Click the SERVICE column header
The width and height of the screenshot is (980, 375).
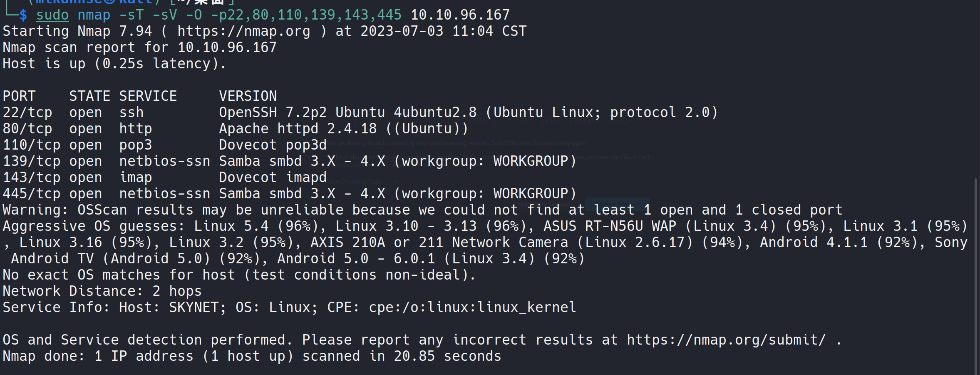(x=148, y=96)
